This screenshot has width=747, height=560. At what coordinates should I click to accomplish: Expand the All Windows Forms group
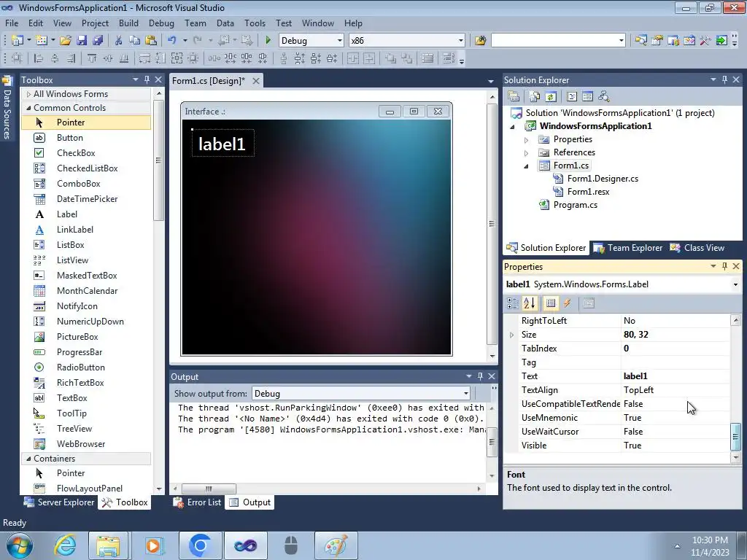click(x=28, y=94)
